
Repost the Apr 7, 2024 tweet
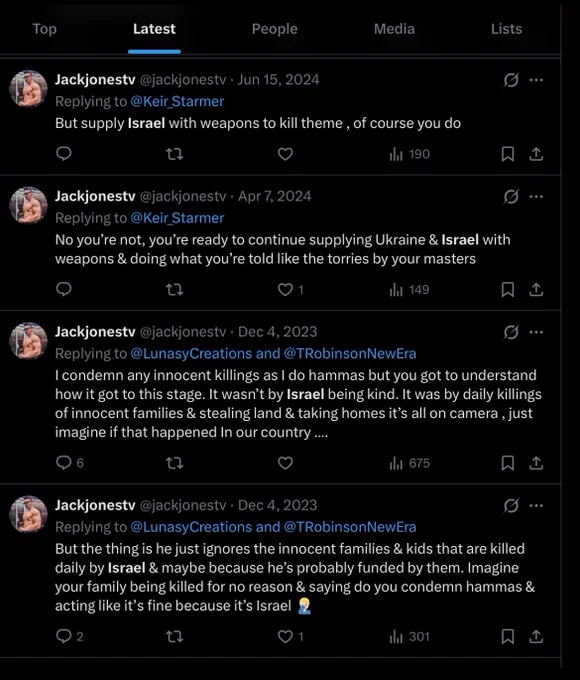point(175,289)
